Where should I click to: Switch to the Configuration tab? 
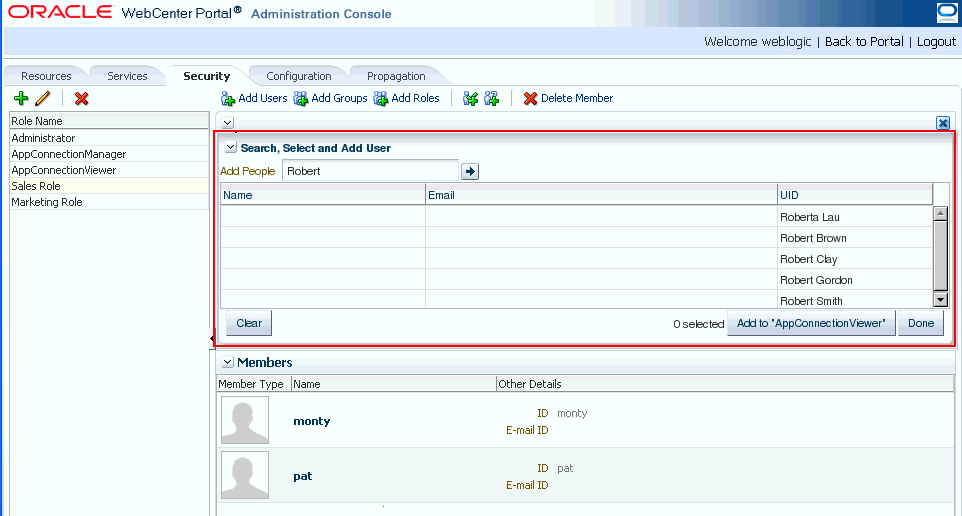299,76
